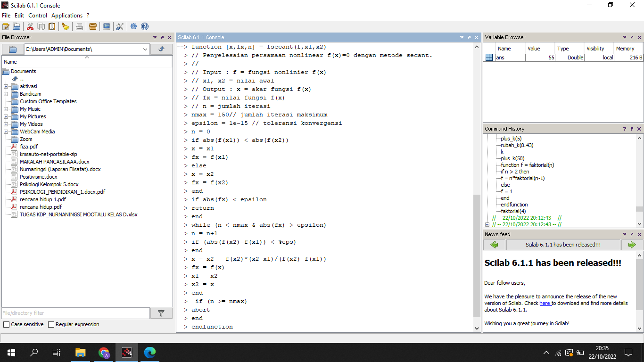Screen dimensions: 644x362
Task: Enable the Regular expression checkbox
Action: pyautogui.click(x=51, y=324)
